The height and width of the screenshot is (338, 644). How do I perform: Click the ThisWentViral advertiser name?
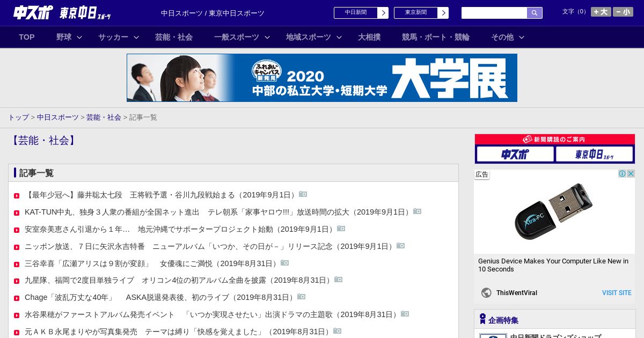click(x=516, y=293)
